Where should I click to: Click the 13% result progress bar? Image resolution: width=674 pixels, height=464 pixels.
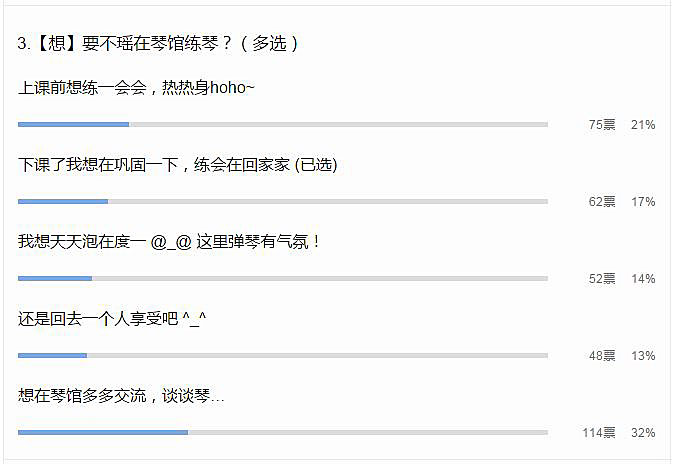click(283, 356)
